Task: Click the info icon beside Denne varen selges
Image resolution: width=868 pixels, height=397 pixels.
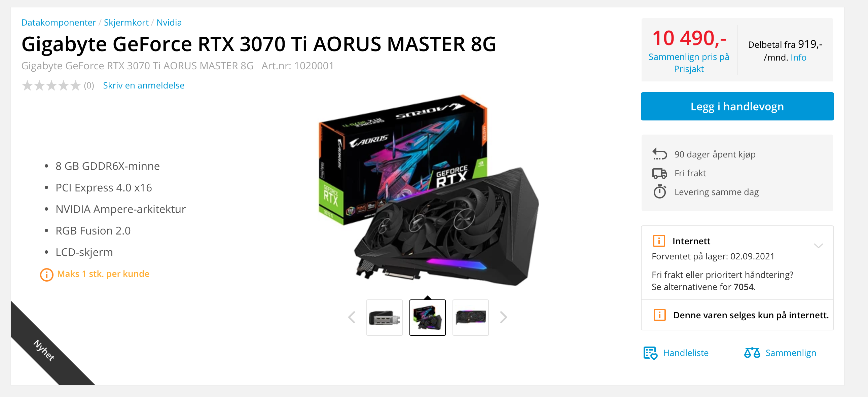Action: pos(659,315)
